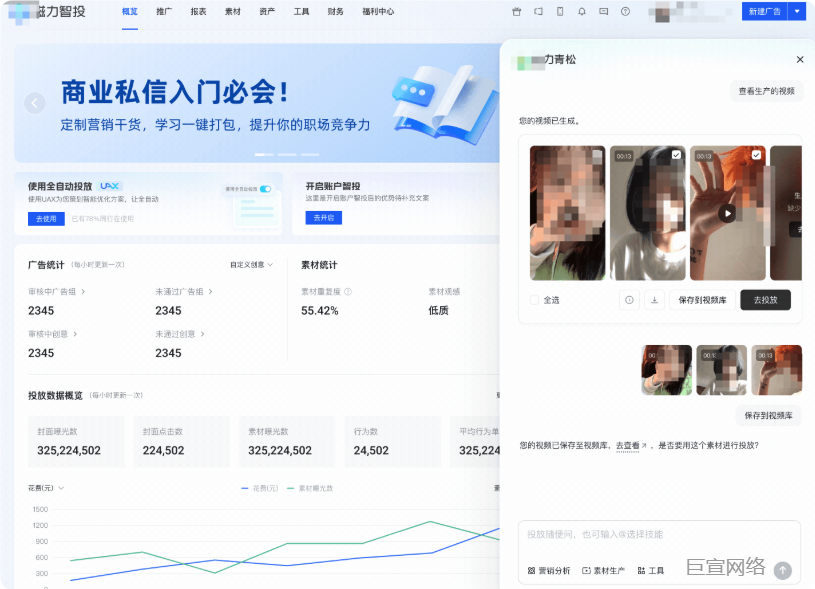This screenshot has width=815, height=589.
Task: Open external link icon after 去查看
Action: tap(644, 446)
